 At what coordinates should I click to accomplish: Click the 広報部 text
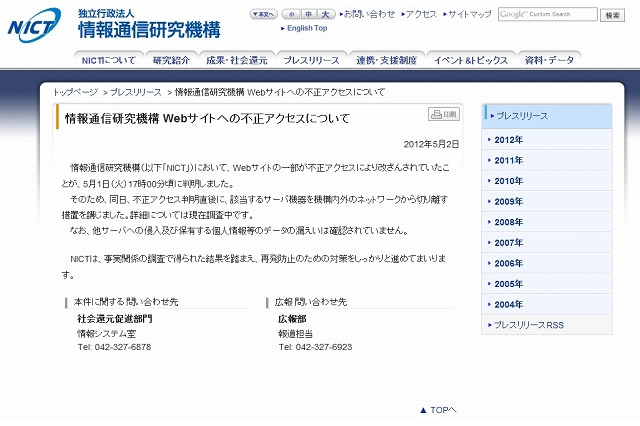292,319
